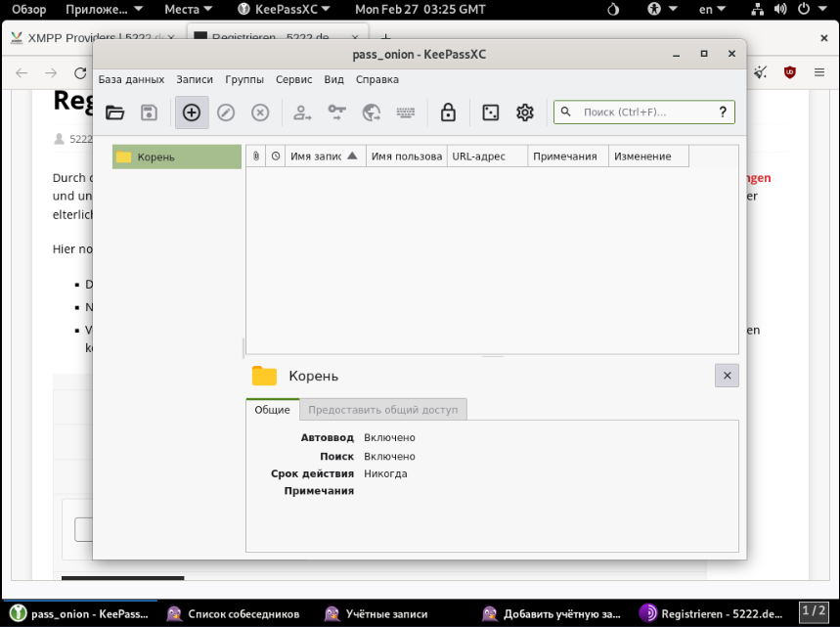Lock the database with the padlock icon
This screenshot has width=840, height=627.
[x=448, y=112]
